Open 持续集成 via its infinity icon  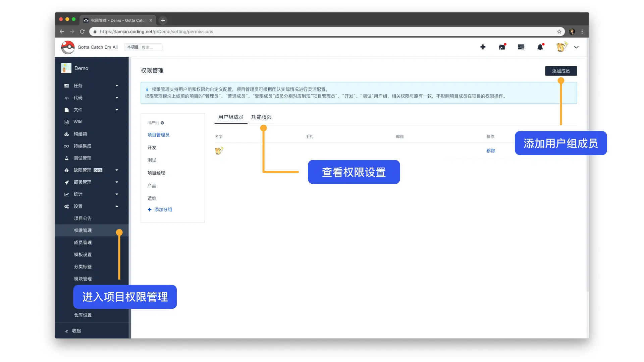[x=66, y=146]
